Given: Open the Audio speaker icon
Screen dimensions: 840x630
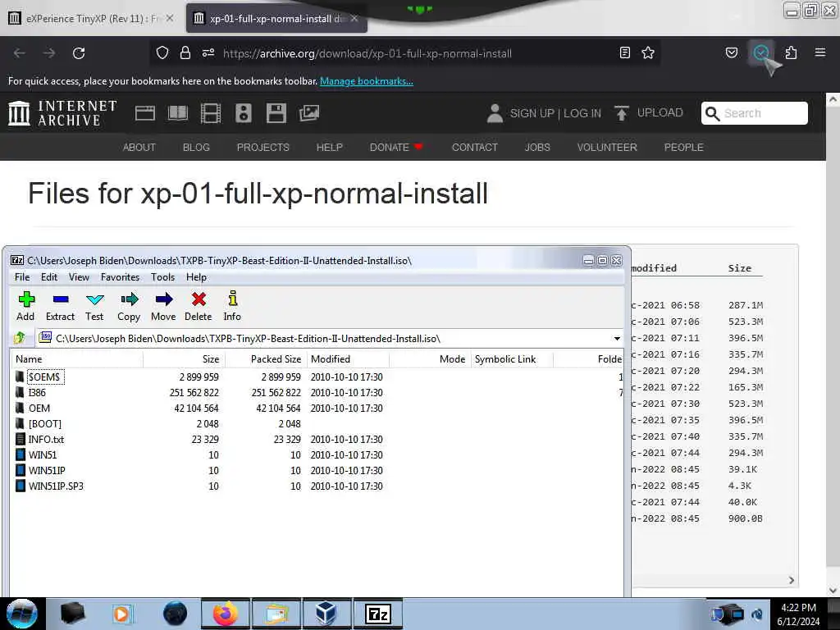Looking at the screenshot, I should click(x=243, y=113).
